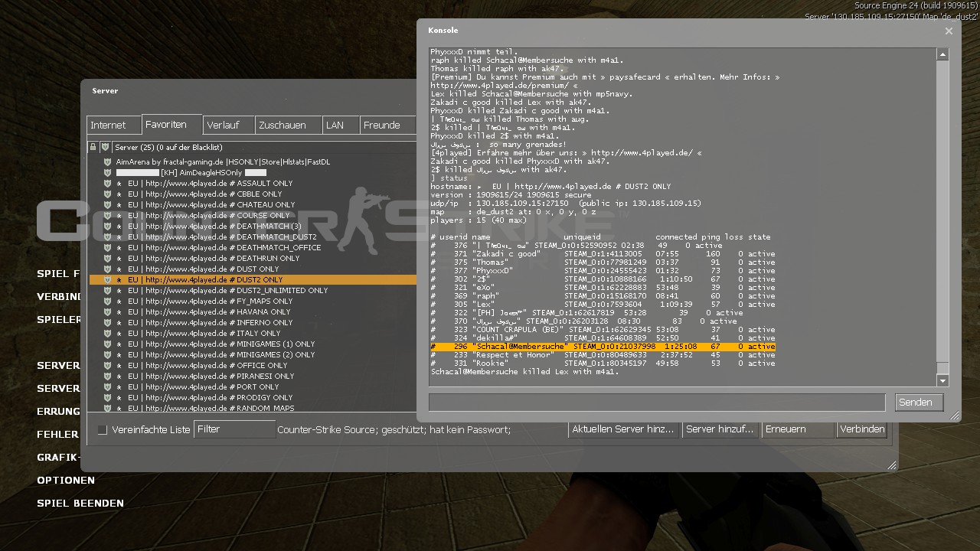Viewport: 980px width, 551px height.
Task: Click the shield icon on the DEATHMATCH (3) row
Action: [x=108, y=227]
